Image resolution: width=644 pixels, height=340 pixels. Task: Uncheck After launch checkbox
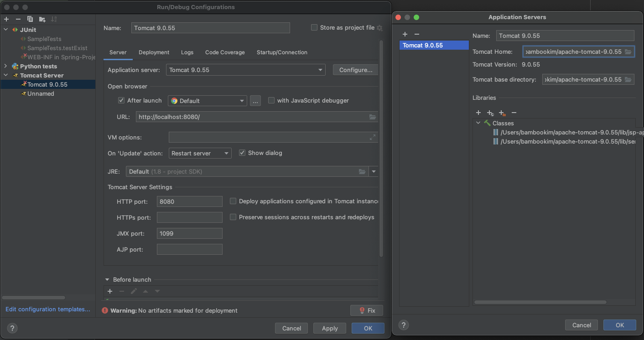pyautogui.click(x=121, y=100)
